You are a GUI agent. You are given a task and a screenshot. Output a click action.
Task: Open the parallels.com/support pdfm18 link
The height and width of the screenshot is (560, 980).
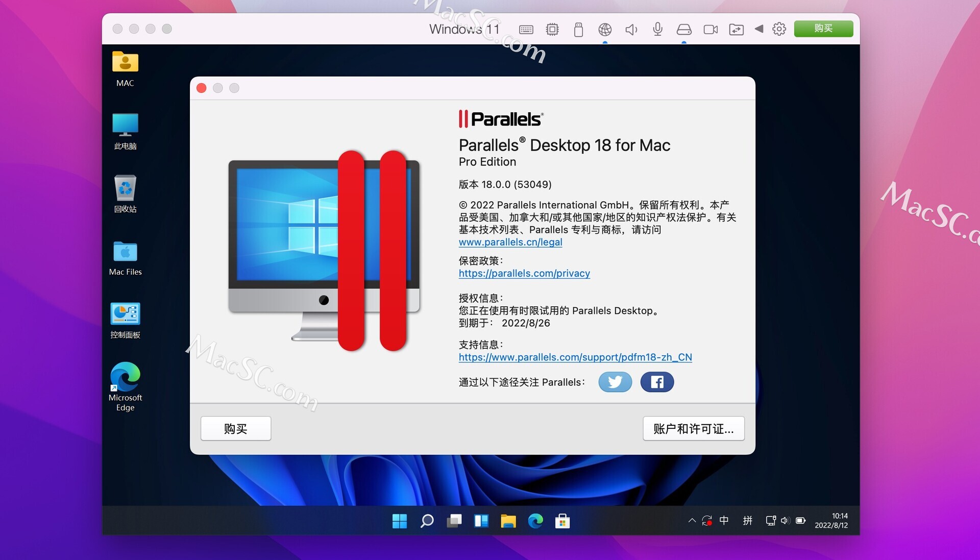pos(575,357)
